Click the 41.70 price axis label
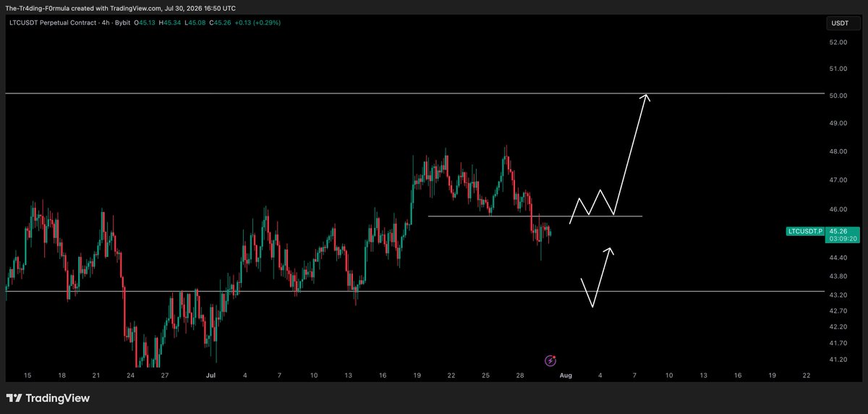 (x=838, y=343)
